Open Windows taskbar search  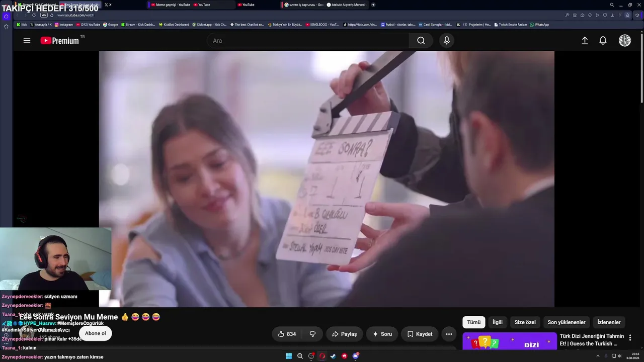click(300, 356)
